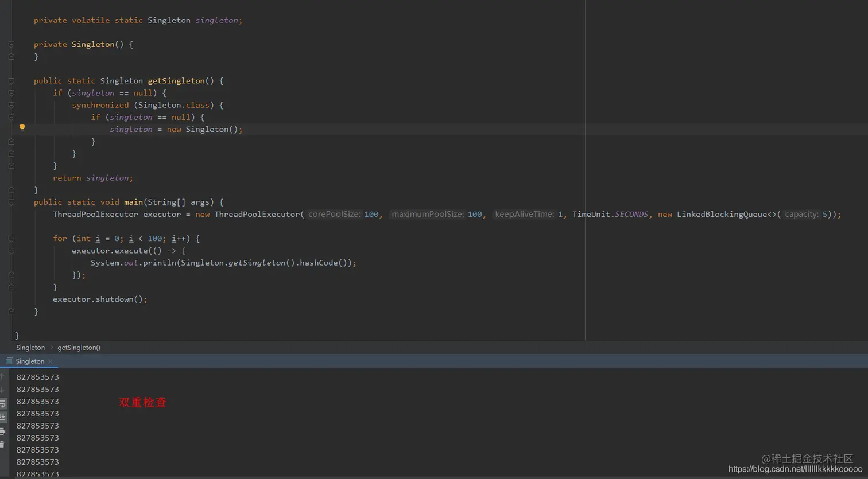Collapse the synchronized block fold
Image resolution: width=868 pixels, height=479 pixels.
point(11,105)
